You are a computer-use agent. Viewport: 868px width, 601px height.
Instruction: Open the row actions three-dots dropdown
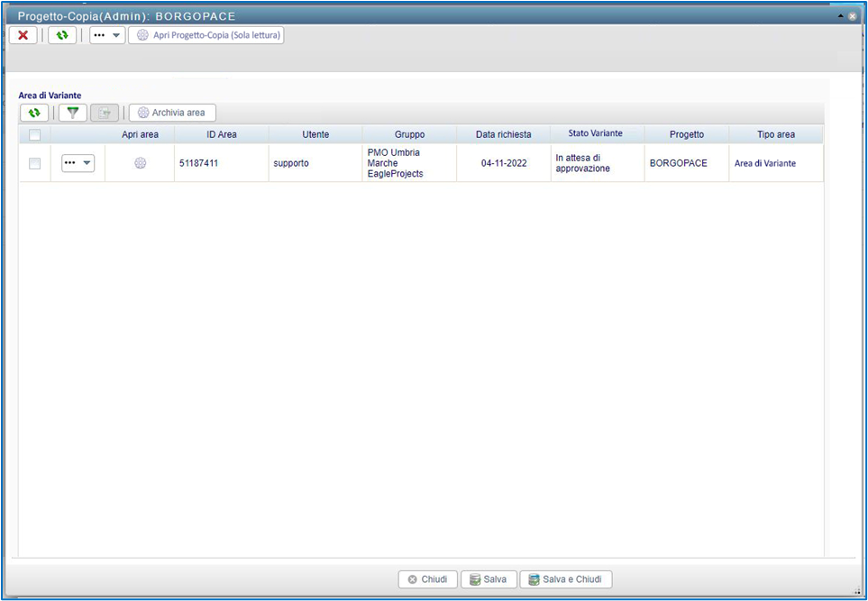(78, 163)
